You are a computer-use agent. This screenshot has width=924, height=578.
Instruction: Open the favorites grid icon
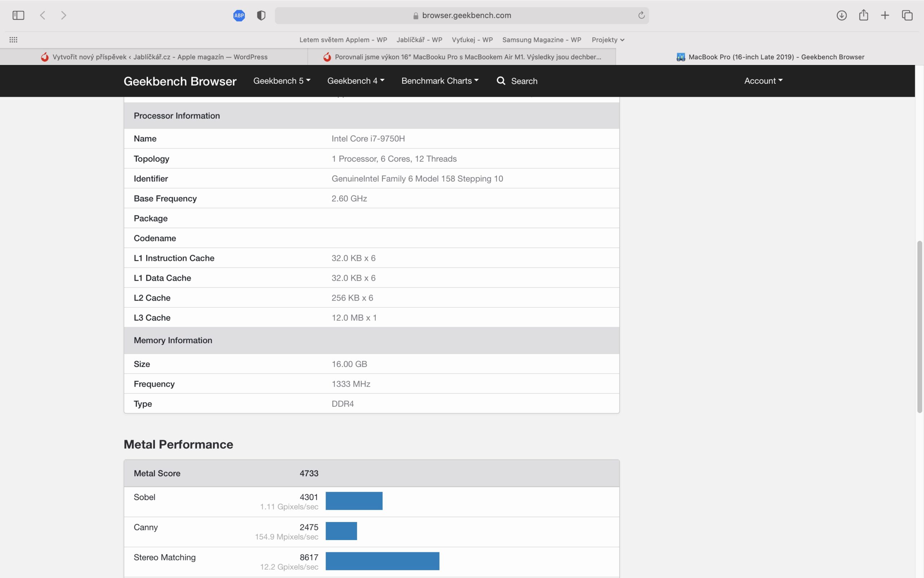click(13, 40)
